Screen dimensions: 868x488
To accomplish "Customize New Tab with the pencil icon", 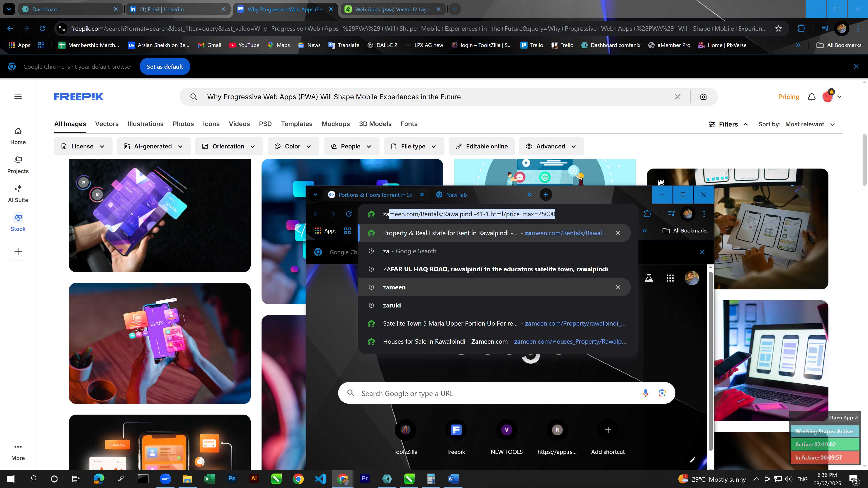I will [x=692, y=460].
